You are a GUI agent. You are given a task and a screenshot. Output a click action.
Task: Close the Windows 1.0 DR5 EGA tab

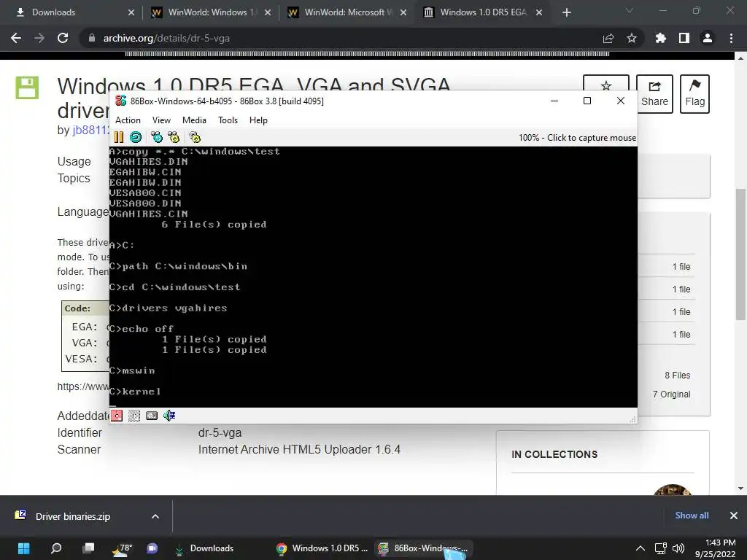pyautogui.click(x=539, y=12)
